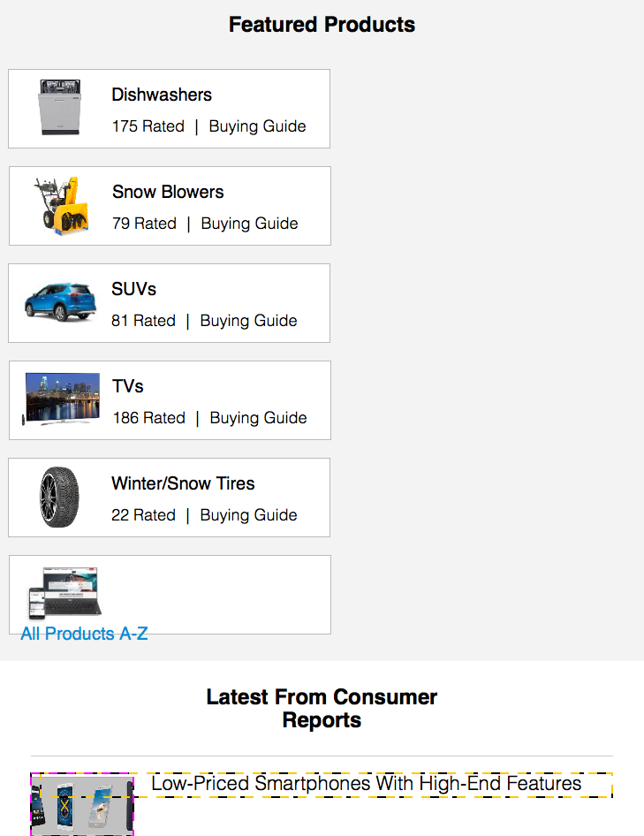Open the All Products A-Z link
This screenshot has height=836, width=644.
tap(84, 634)
